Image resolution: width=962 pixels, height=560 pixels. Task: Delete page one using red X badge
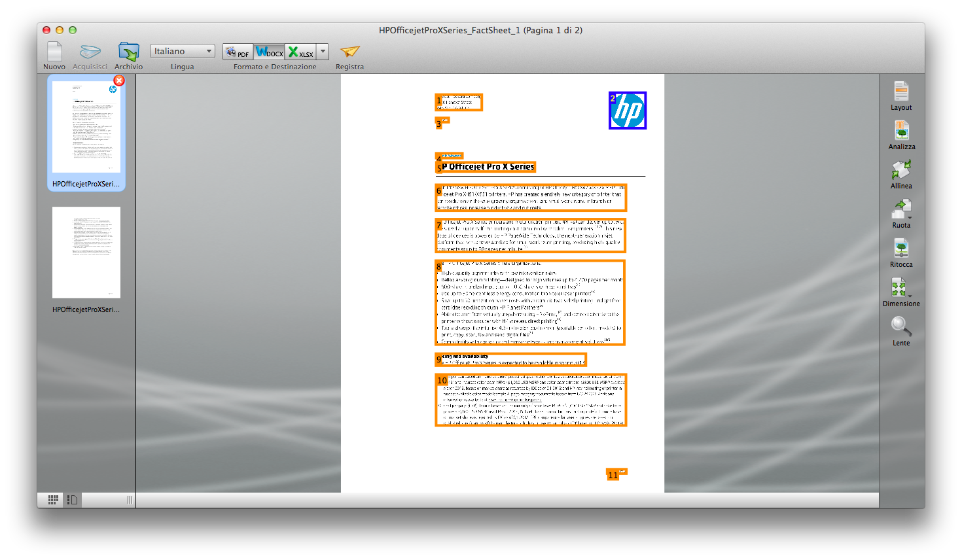(x=119, y=80)
